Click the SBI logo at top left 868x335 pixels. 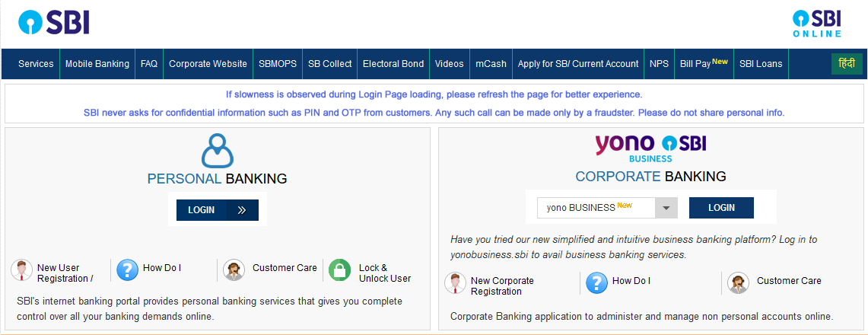coord(54,24)
